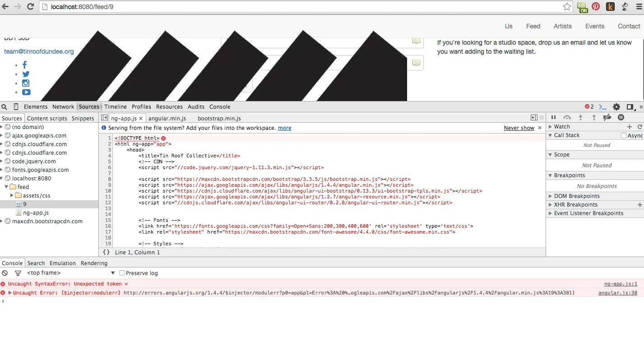Switch to the Elements panel

[36, 107]
